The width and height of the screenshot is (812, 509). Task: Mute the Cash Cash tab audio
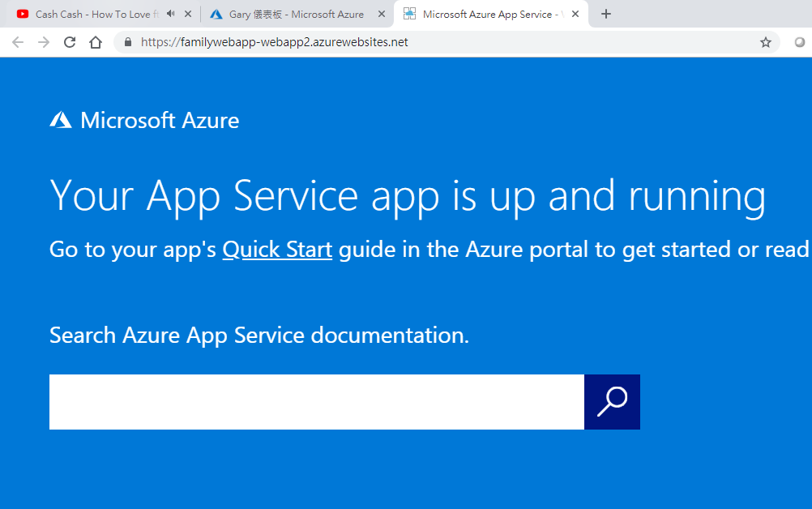(x=170, y=14)
